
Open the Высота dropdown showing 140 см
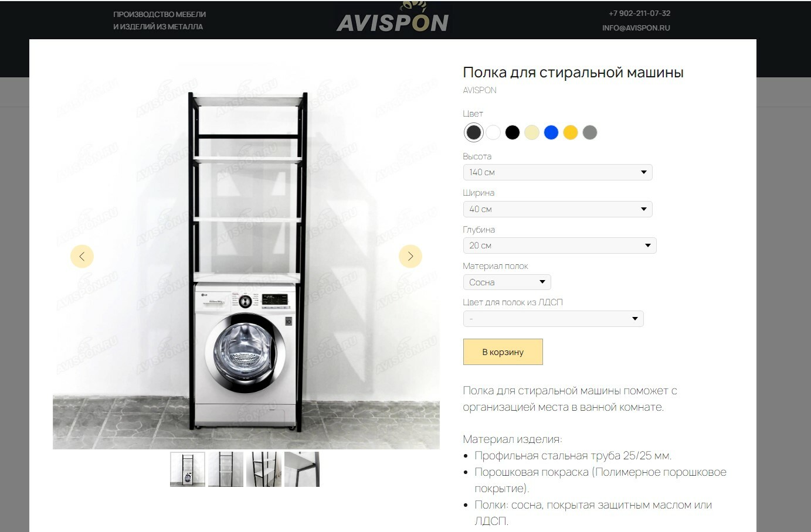click(558, 172)
